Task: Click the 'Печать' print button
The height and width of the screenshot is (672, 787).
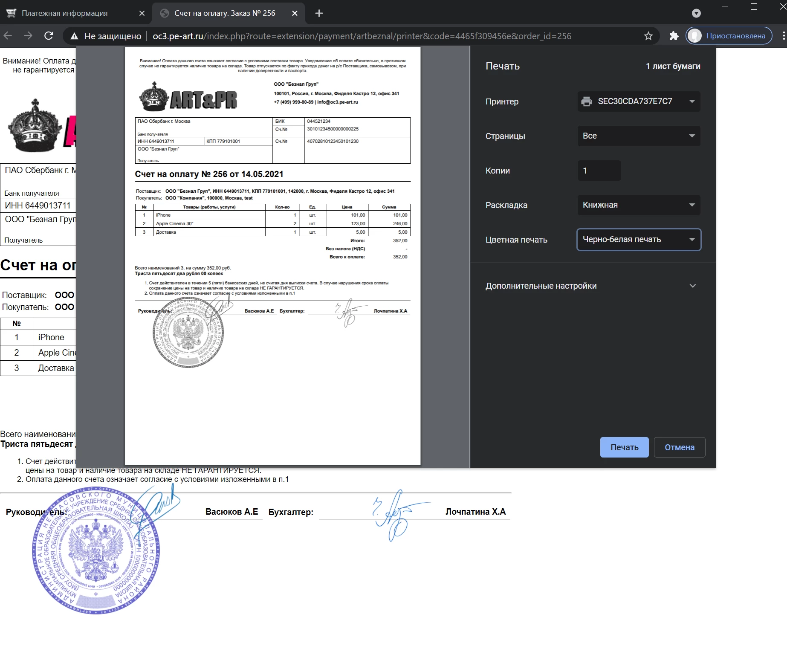Action: tap(625, 447)
